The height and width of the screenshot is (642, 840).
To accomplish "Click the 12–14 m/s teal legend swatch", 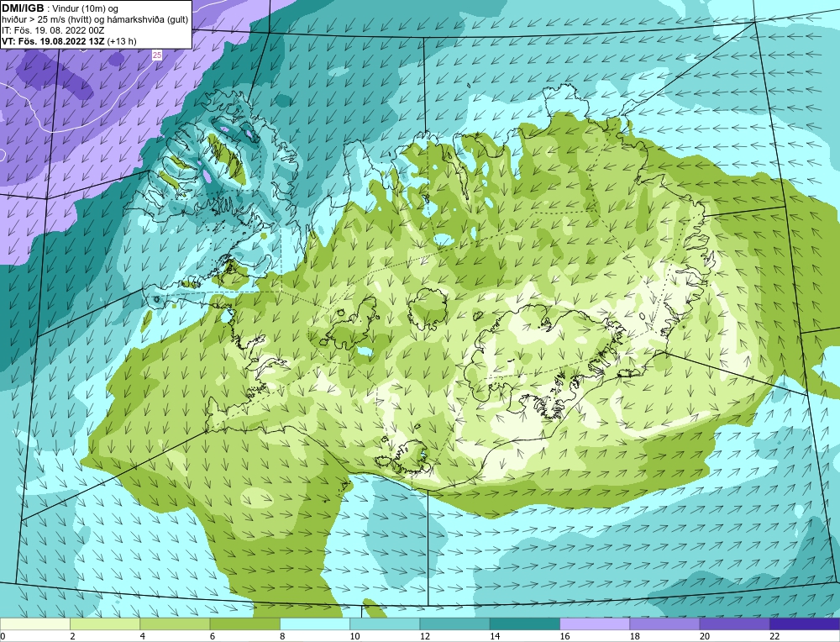I will [x=454, y=624].
